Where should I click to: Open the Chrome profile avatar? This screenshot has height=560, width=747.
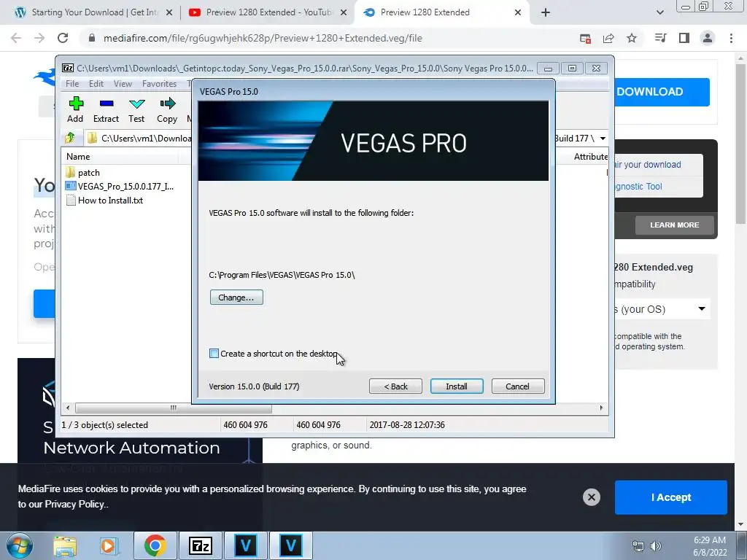pos(708,38)
